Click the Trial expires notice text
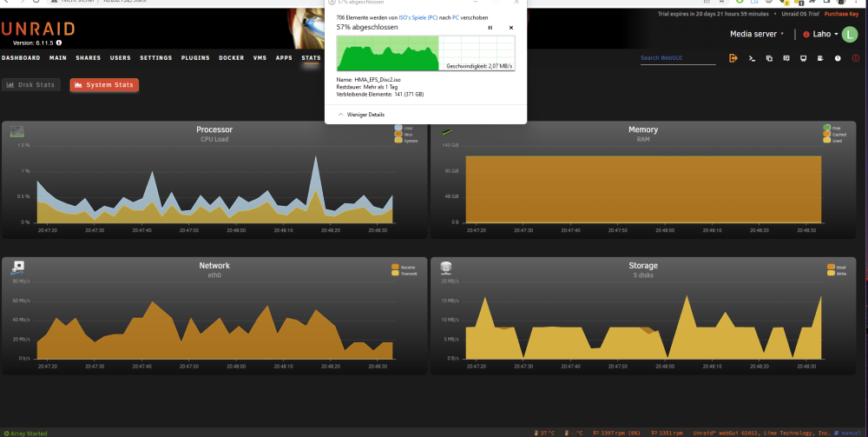 click(713, 14)
